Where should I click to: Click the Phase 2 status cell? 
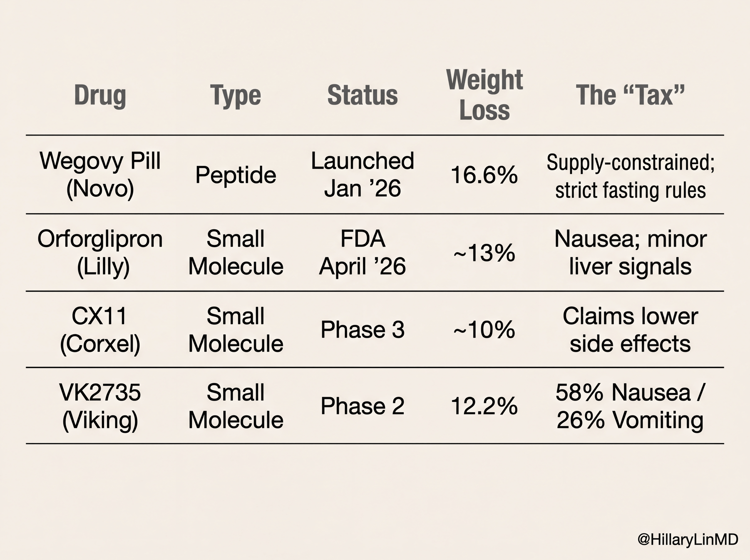[x=362, y=406]
